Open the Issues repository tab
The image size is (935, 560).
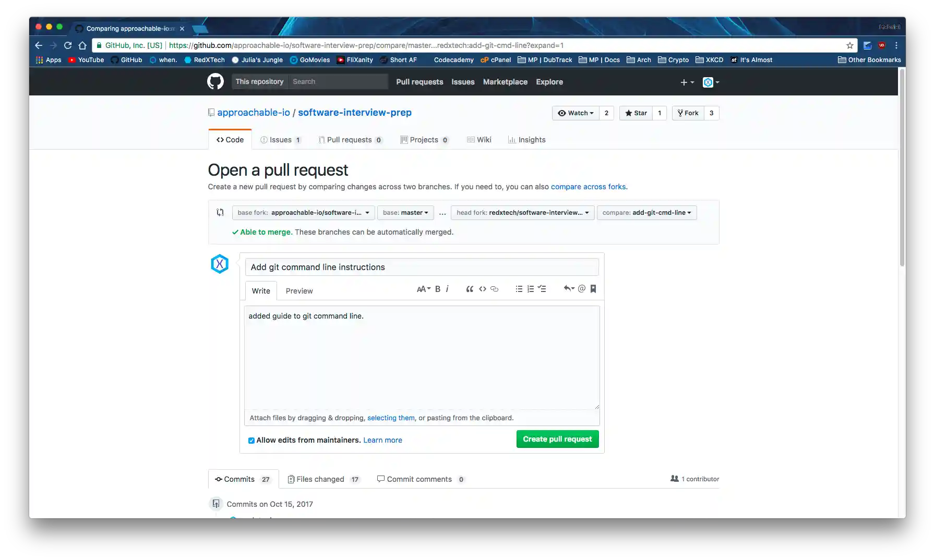pos(281,140)
